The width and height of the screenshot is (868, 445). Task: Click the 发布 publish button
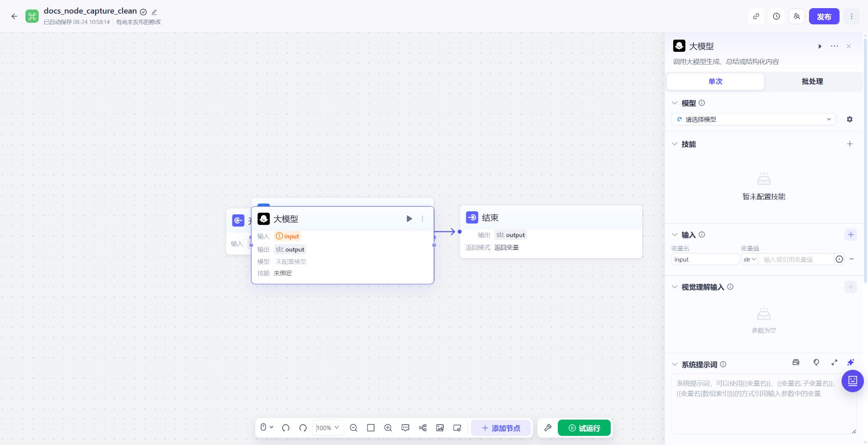[824, 16]
